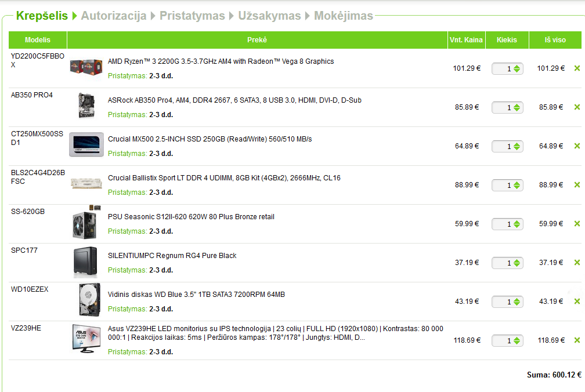Go to Krepšelis checkout step

(42, 16)
